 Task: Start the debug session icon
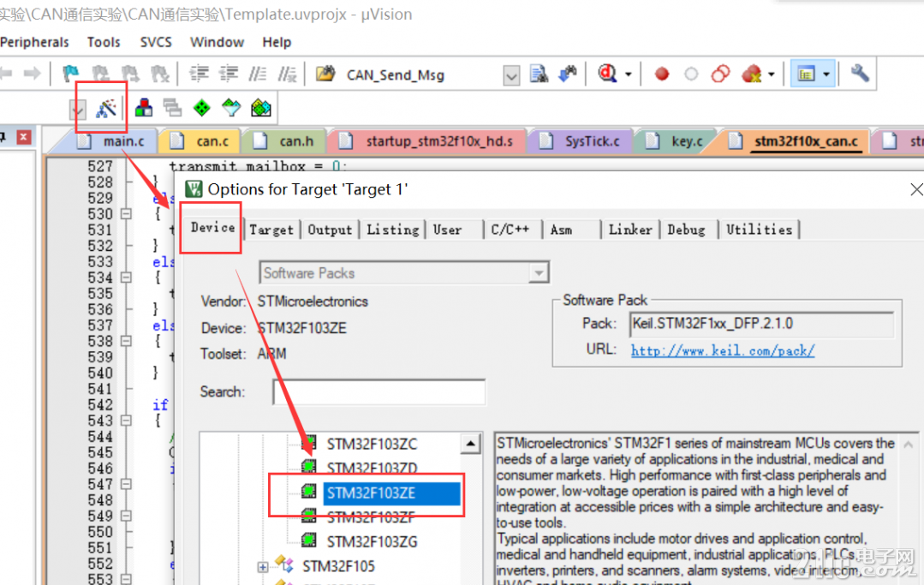tap(607, 74)
